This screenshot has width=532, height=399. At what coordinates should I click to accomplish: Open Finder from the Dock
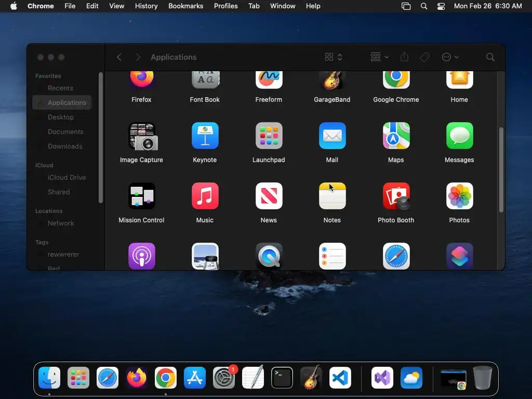click(49, 378)
